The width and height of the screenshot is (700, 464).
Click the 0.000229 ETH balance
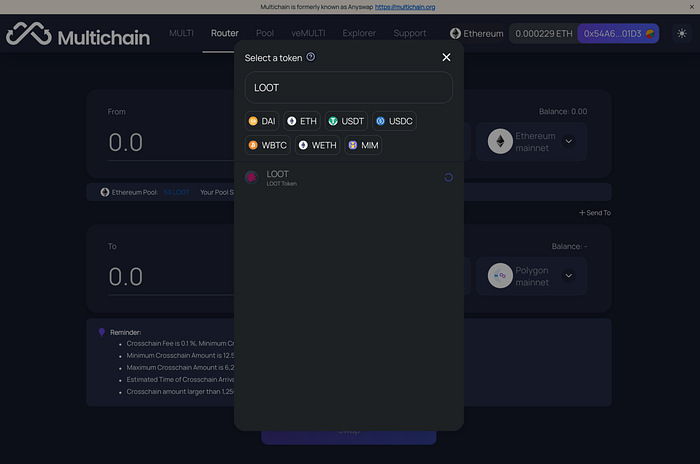[x=543, y=33]
